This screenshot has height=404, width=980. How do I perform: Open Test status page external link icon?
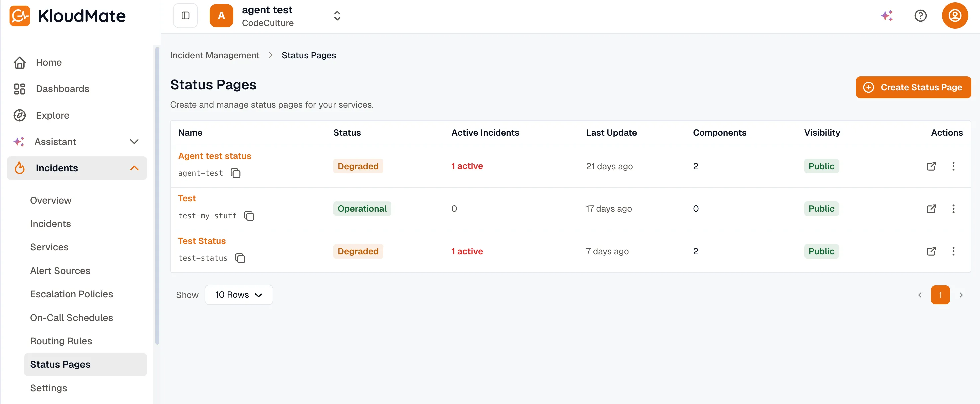(931, 208)
